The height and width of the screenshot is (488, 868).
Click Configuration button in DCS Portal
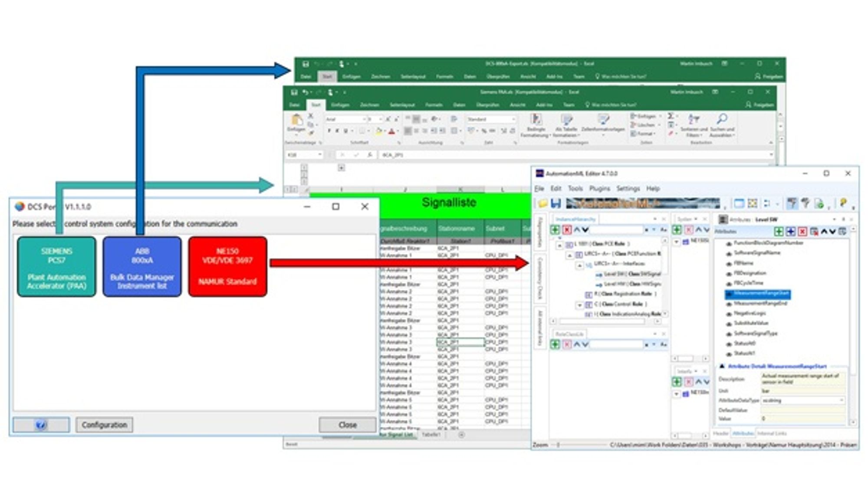pos(105,425)
